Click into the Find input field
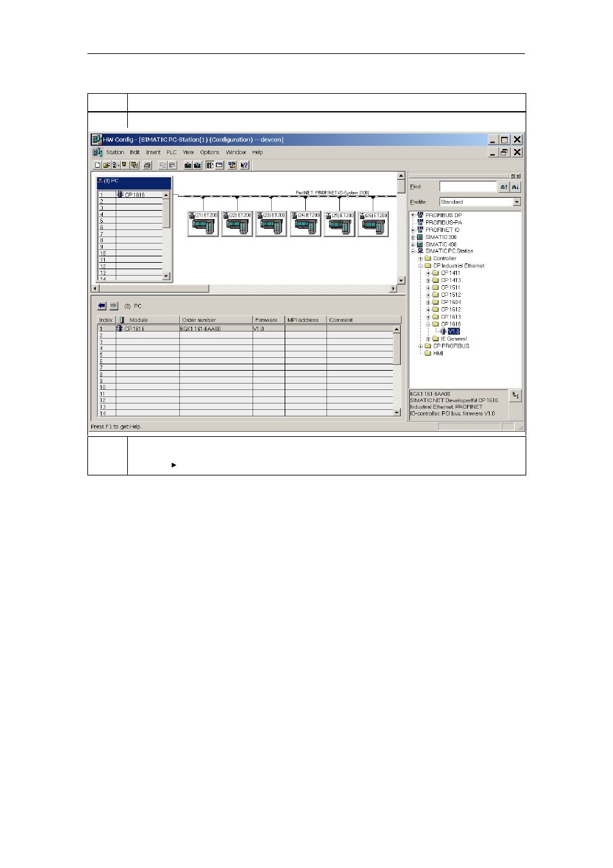613x868 pixels. click(x=468, y=187)
